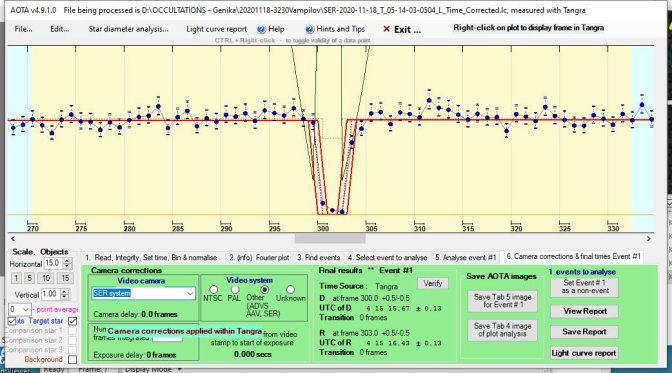Switch to tab 3 Find events
672x373 pixels.
pos(318,257)
